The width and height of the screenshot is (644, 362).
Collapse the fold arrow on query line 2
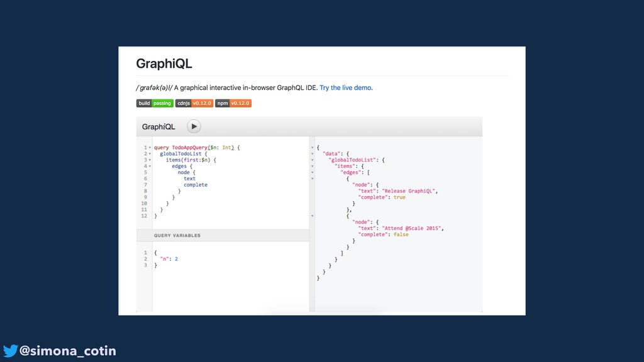150,154
